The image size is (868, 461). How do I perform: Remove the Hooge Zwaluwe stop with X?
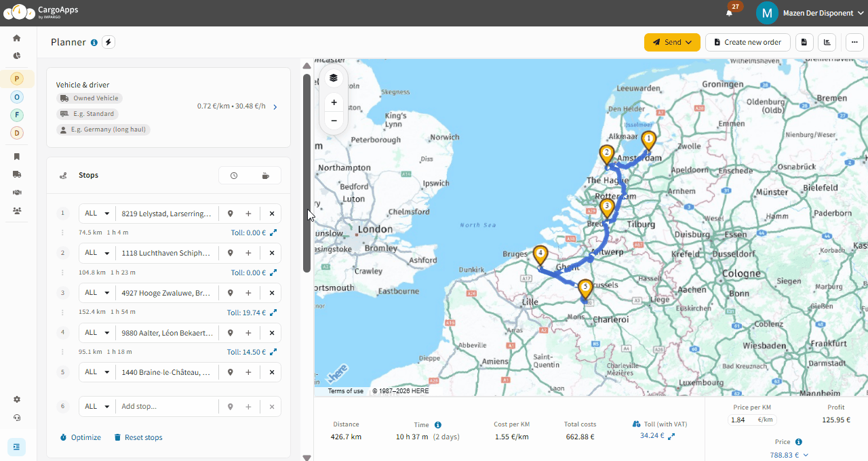point(272,293)
